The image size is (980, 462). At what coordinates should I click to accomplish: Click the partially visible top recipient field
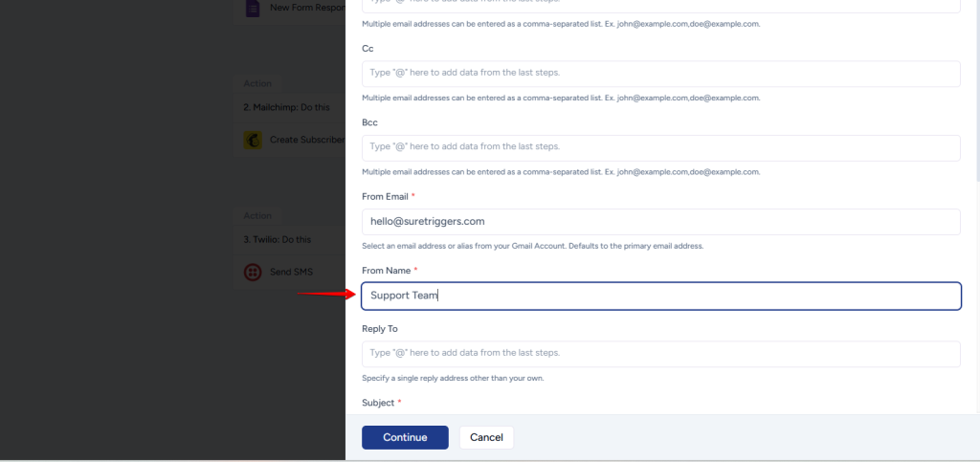(x=660, y=6)
